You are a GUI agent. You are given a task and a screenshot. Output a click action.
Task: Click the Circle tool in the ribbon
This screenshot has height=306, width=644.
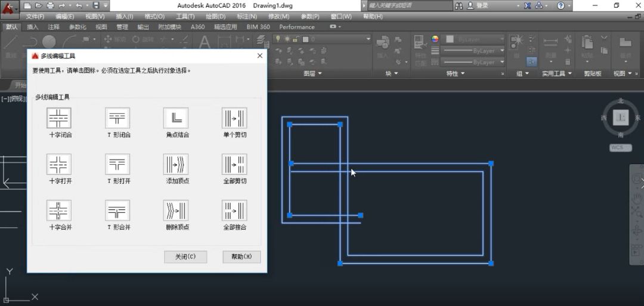click(49, 42)
